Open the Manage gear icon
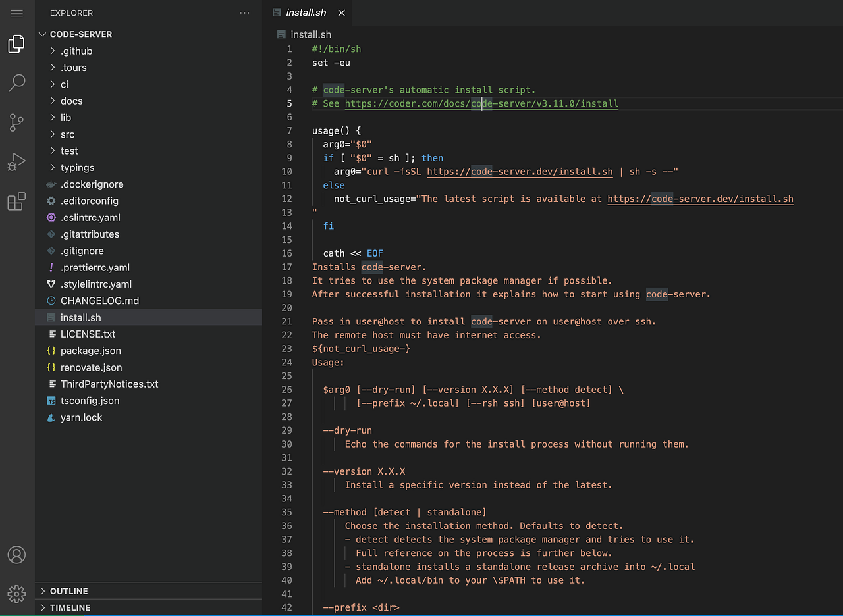Screen dimensions: 843x616 (x=17, y=594)
